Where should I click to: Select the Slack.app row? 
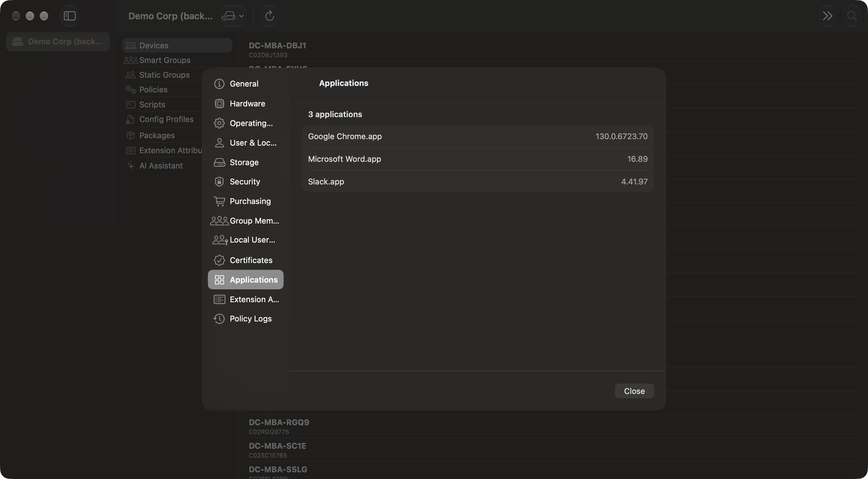pyautogui.click(x=477, y=181)
